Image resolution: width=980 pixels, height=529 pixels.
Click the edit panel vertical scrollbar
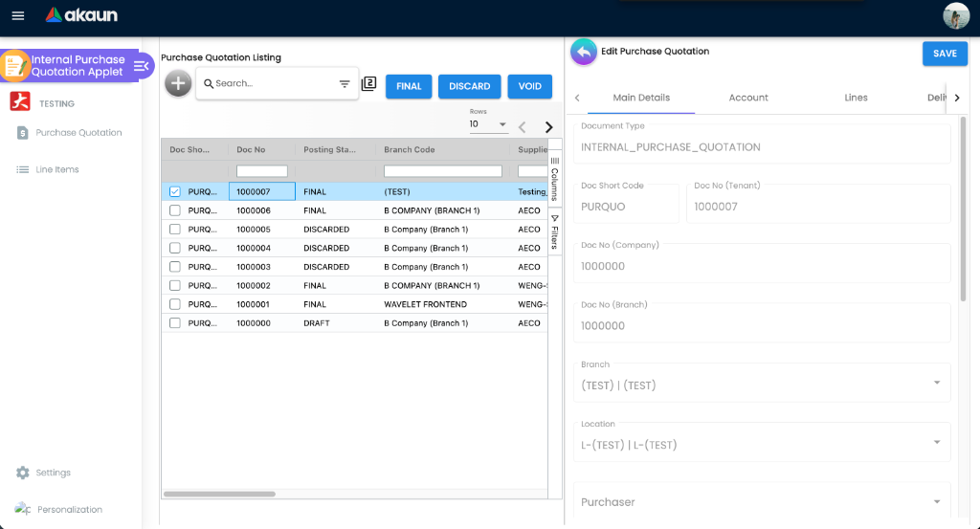(x=963, y=209)
